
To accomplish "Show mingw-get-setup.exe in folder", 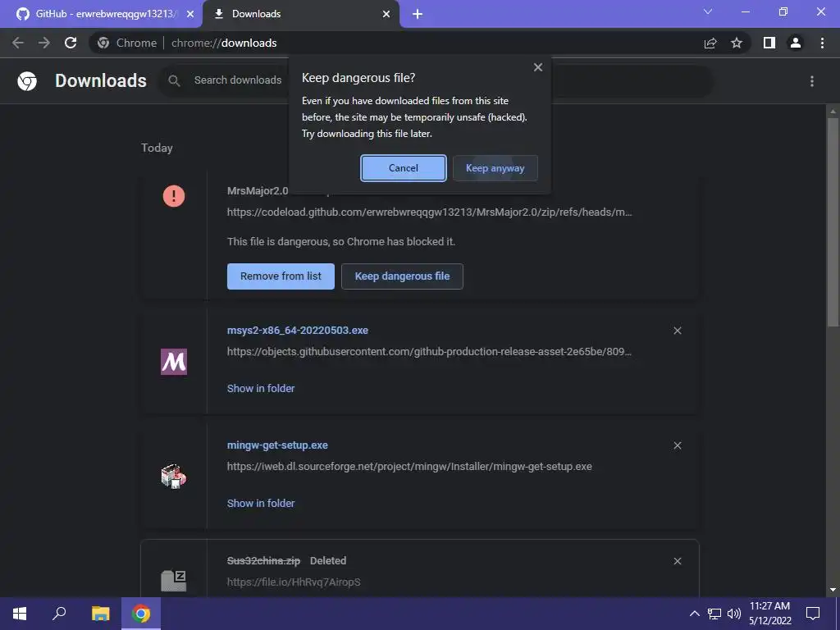I will pos(261,504).
